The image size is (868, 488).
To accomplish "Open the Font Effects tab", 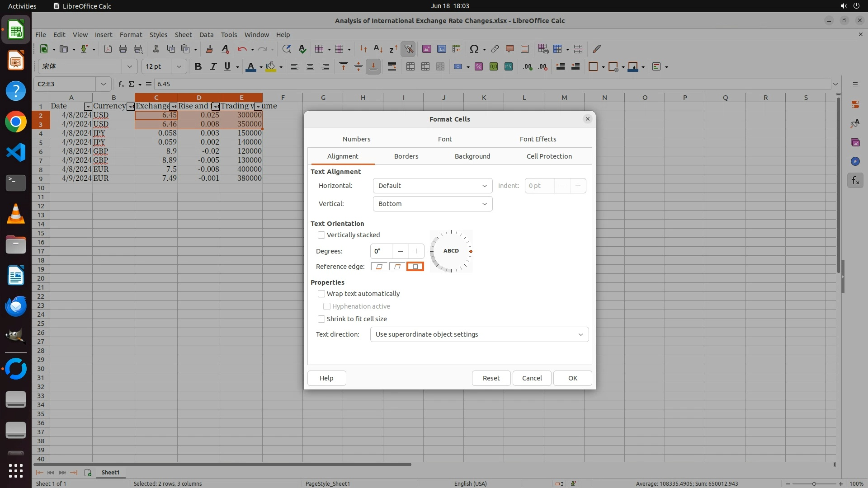I will click(538, 139).
